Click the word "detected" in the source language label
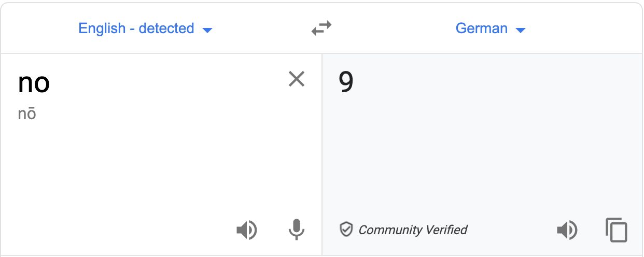The width and height of the screenshot is (644, 257). tap(166, 28)
